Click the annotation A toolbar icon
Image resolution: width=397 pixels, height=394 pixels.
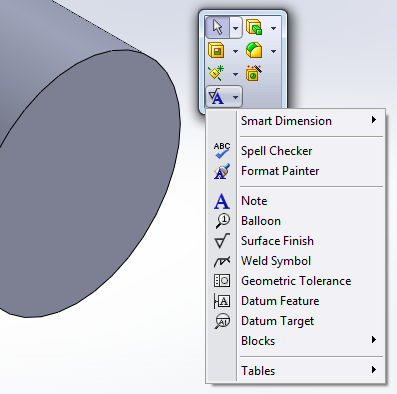pyautogui.click(x=217, y=97)
